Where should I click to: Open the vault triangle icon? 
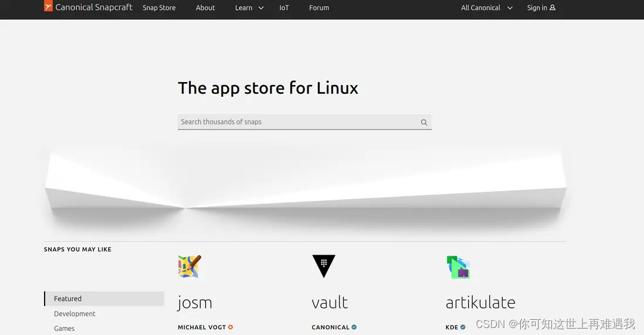click(x=324, y=266)
